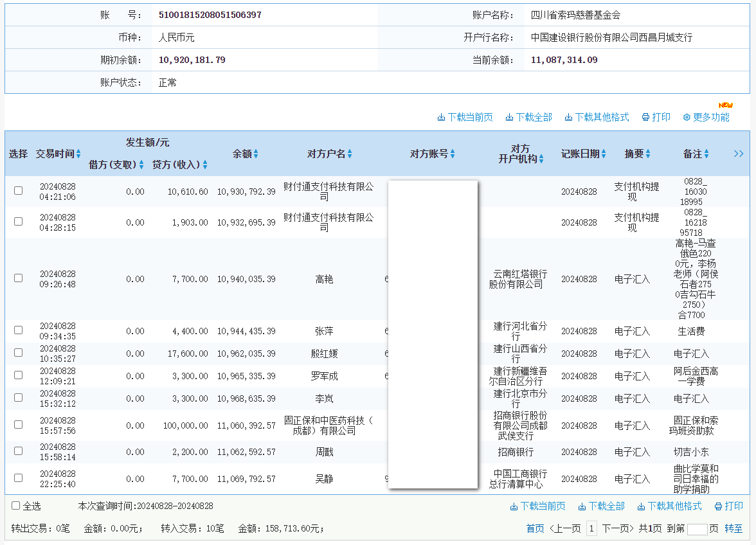Tick the 全选 select-all checkbox
Image resolution: width=756 pixels, height=545 pixels.
[x=16, y=506]
